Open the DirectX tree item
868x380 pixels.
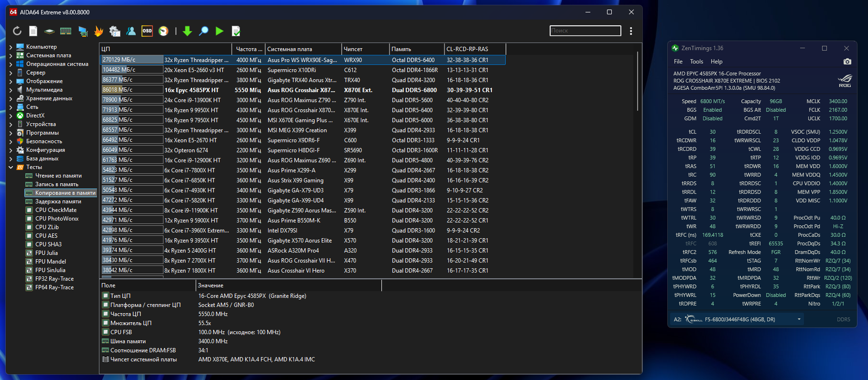tap(35, 116)
